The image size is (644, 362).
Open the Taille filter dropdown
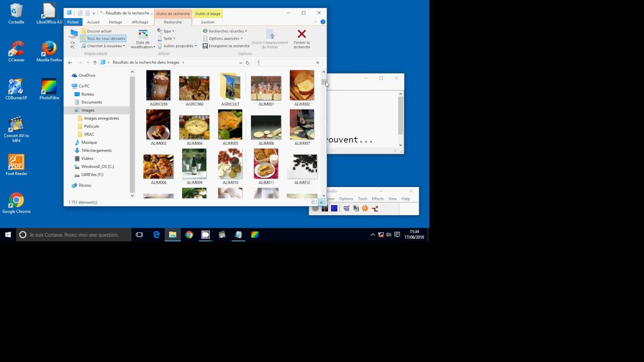167,38
